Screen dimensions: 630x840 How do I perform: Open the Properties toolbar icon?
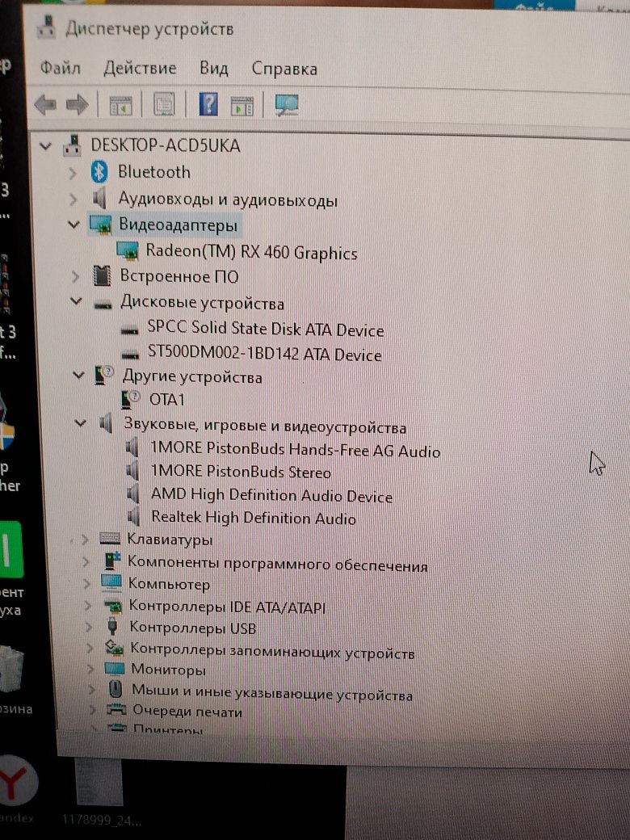tap(165, 104)
